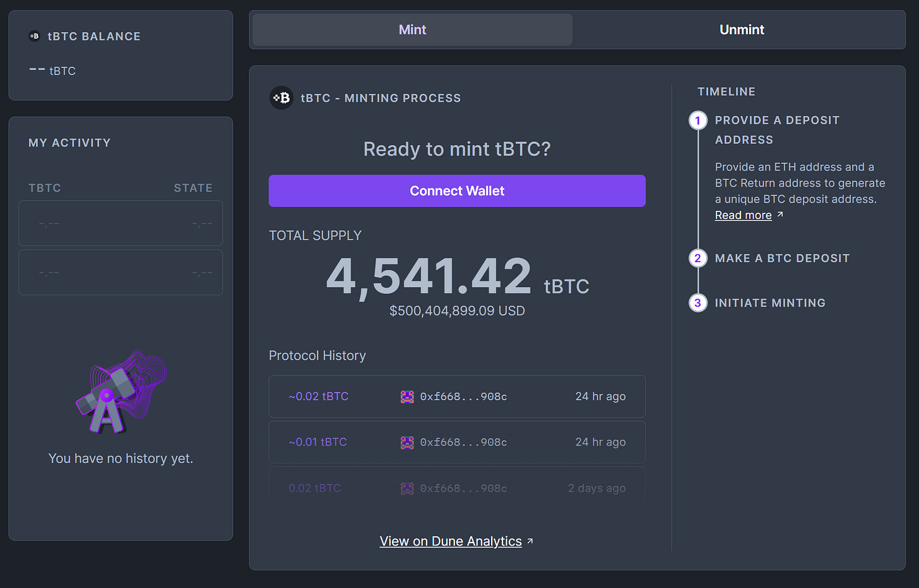The height and width of the screenshot is (588, 919).
Task: Select timeline step 3 circle
Action: tap(697, 303)
